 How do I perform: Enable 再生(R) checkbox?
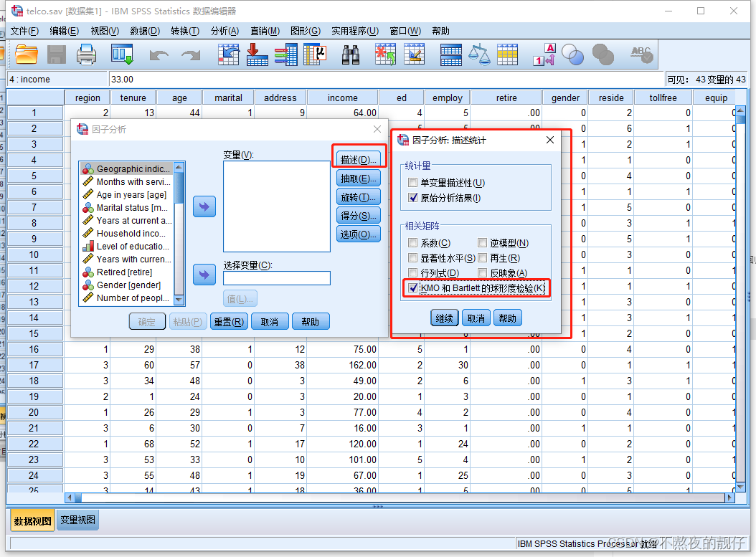(482, 258)
